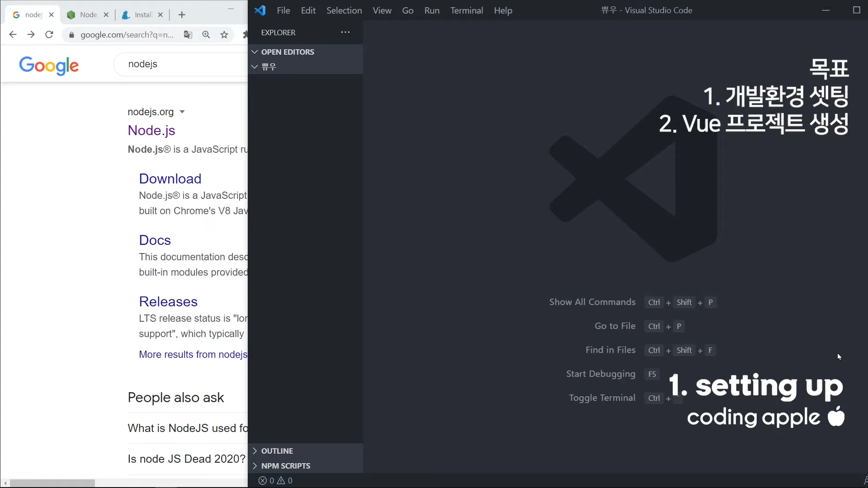Reload the Google search page
Image resolution: width=868 pixels, height=488 pixels.
coord(49,35)
